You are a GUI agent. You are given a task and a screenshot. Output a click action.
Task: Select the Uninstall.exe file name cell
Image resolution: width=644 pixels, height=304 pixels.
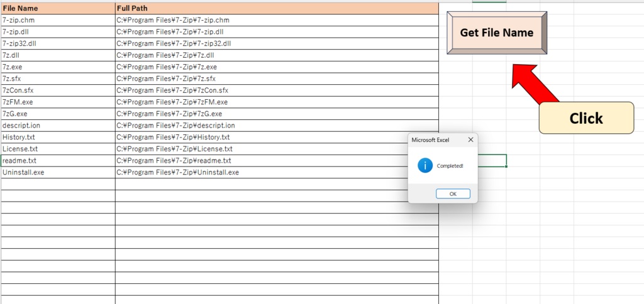click(58, 172)
